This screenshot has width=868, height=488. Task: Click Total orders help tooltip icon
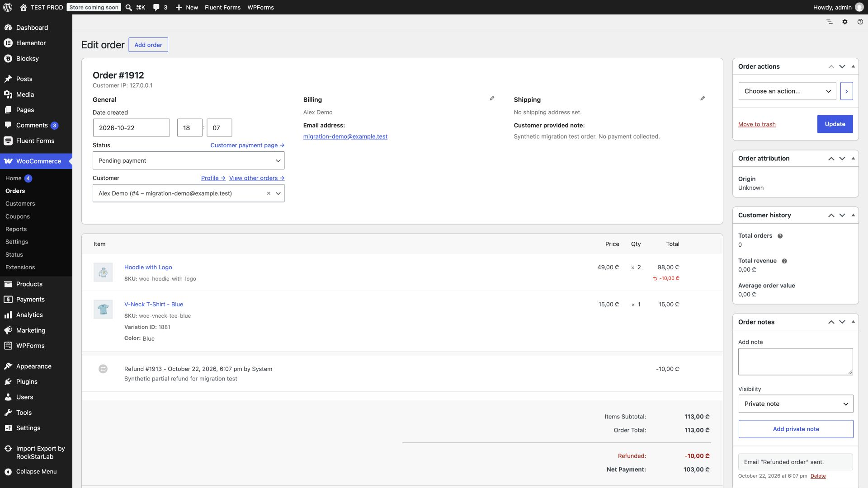click(x=780, y=236)
